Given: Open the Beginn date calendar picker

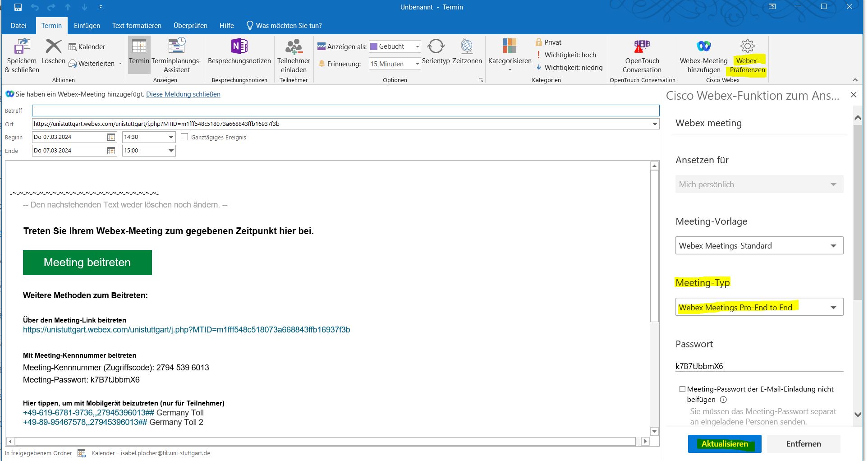Looking at the screenshot, I should [111, 137].
